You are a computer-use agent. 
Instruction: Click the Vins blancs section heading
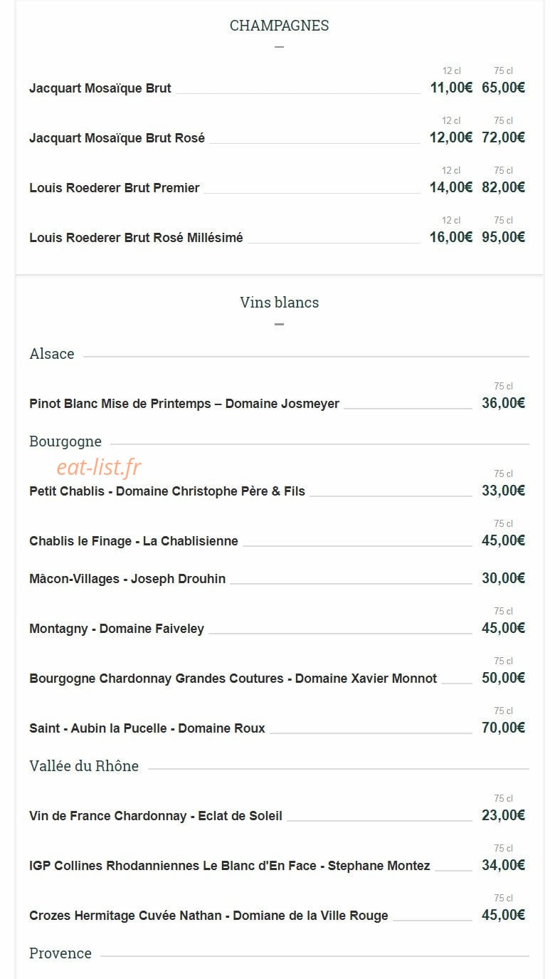tap(279, 303)
